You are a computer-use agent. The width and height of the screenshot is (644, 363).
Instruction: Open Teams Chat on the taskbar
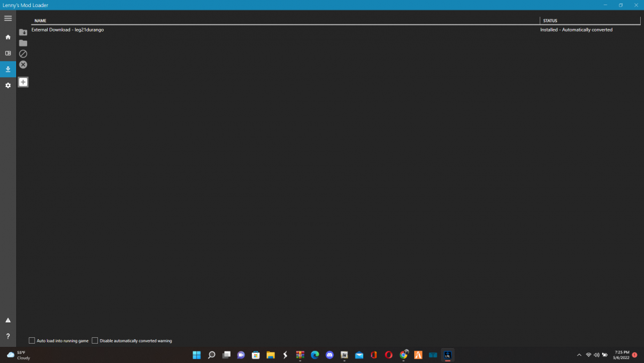point(241,355)
